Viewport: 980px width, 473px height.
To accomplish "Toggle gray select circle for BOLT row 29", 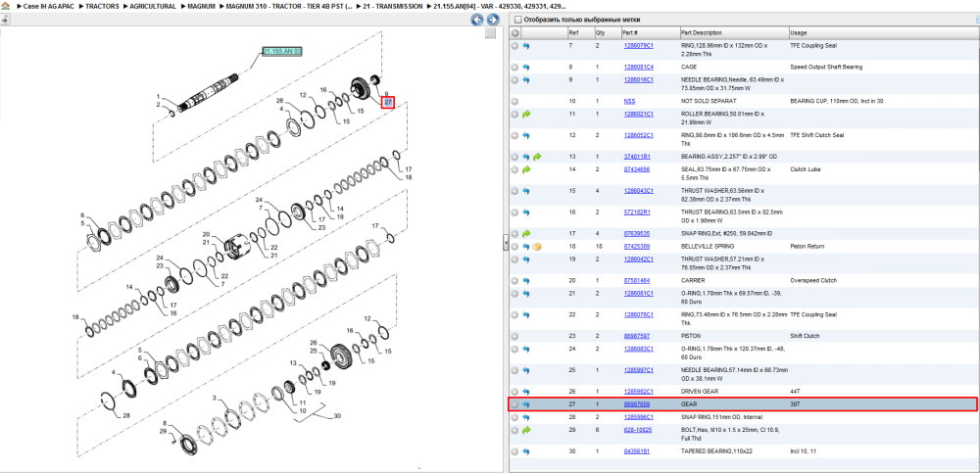I will click(x=515, y=431).
